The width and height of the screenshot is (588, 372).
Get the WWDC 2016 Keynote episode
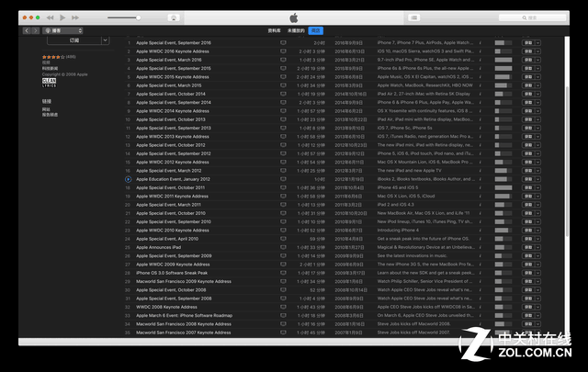click(x=527, y=51)
